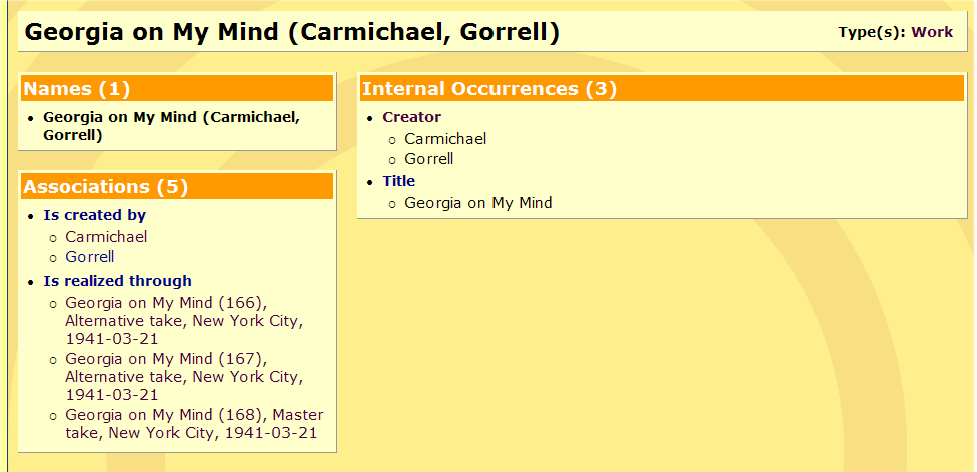Image resolution: width=977 pixels, height=472 pixels.
Task: Click the Associations (5) section header
Action: [105, 187]
